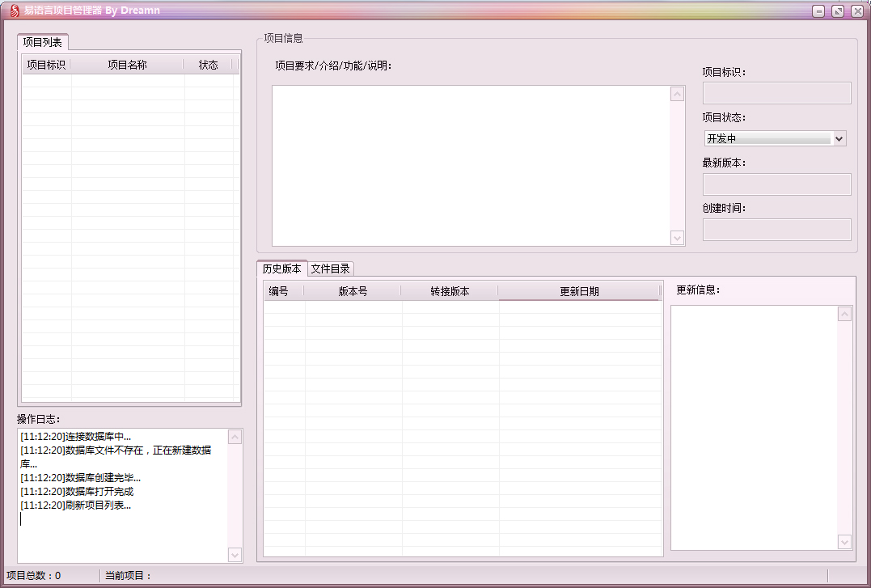Image resolution: width=871 pixels, height=588 pixels.
Task: Click down arrow of description scrollbar
Action: (677, 238)
